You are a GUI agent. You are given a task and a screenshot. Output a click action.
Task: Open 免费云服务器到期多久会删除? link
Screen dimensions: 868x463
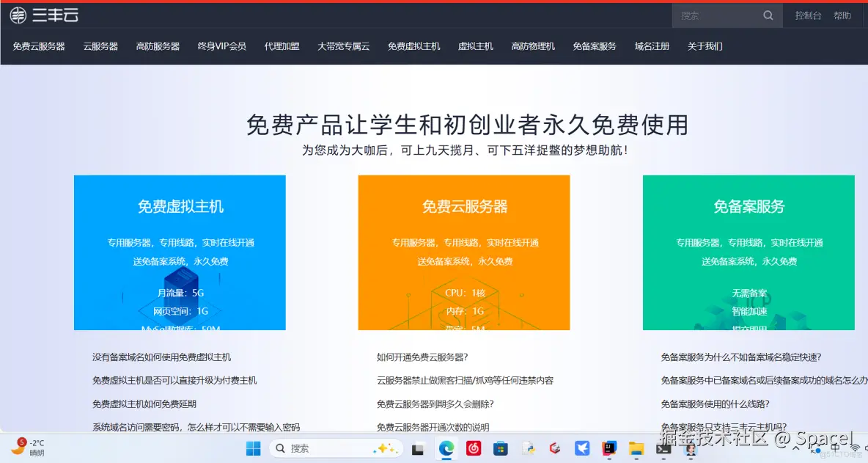coord(435,404)
